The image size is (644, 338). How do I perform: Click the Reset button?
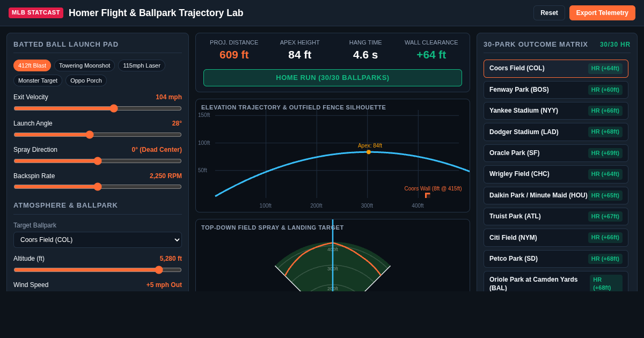(x=549, y=13)
